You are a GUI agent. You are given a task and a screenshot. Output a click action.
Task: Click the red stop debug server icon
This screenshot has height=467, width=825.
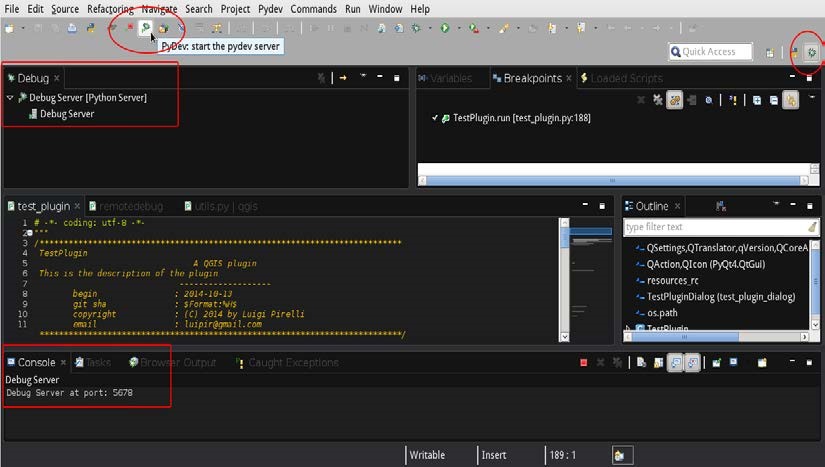coord(130,27)
